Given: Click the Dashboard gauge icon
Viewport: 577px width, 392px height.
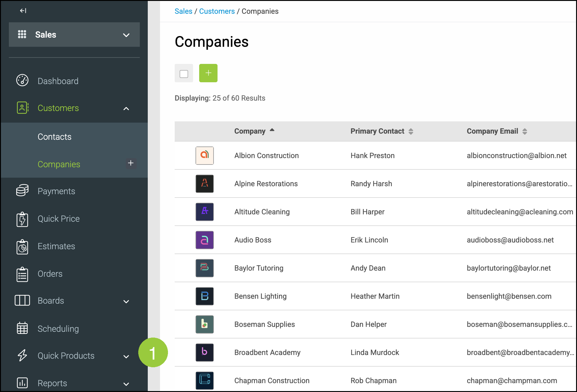Looking at the screenshot, I should (22, 80).
